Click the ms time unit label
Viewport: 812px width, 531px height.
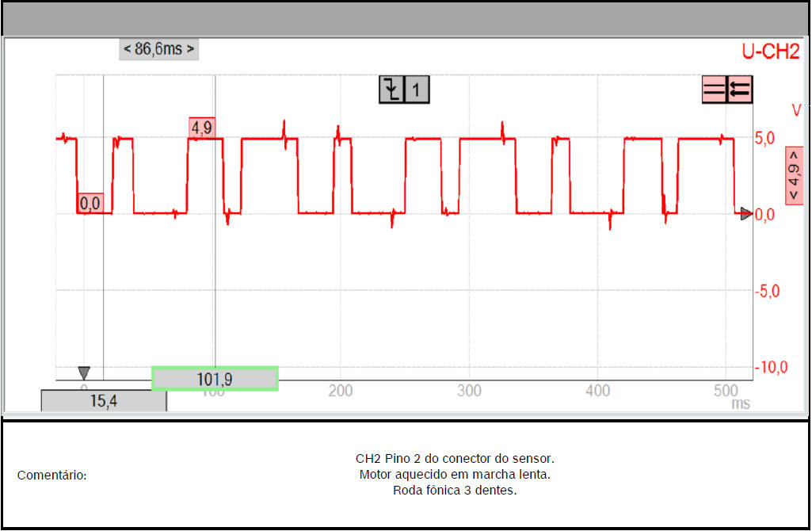[x=740, y=403]
